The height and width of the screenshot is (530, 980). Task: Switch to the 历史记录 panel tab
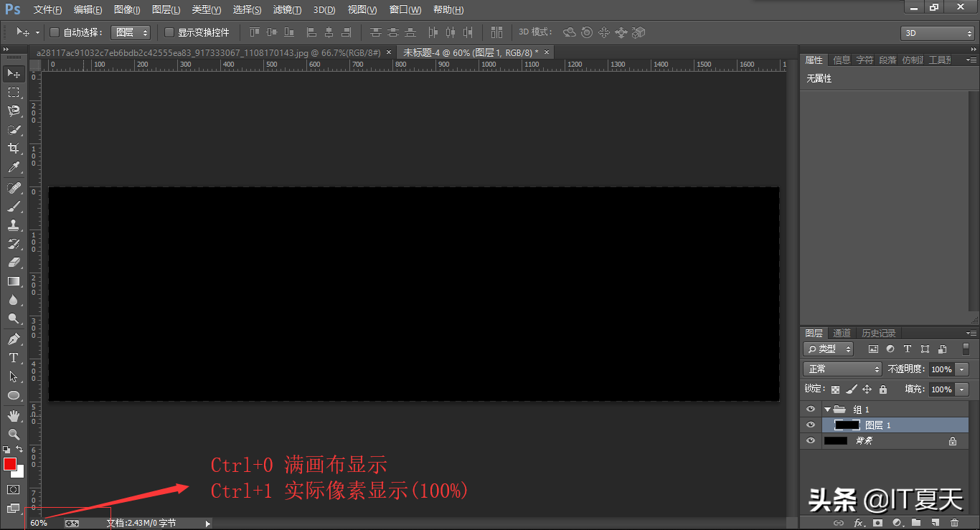(x=879, y=333)
